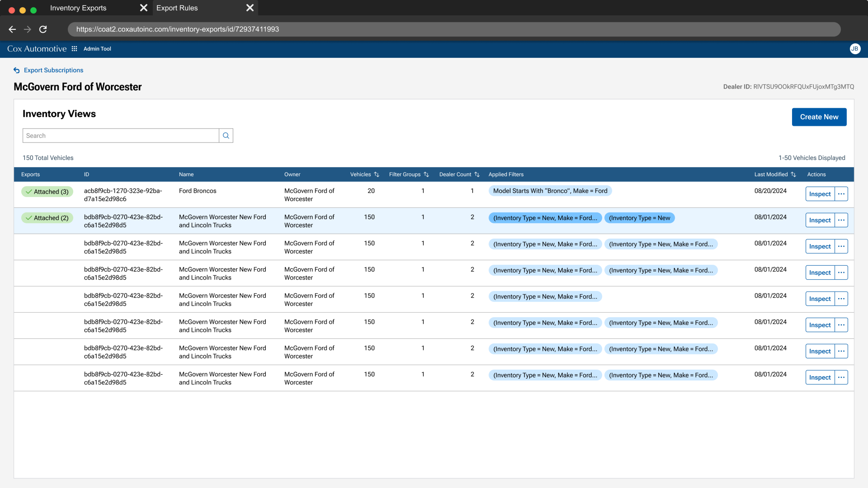Click the '1-50 Vehicles Displayed' label
This screenshot has height=488, width=868.
812,158
